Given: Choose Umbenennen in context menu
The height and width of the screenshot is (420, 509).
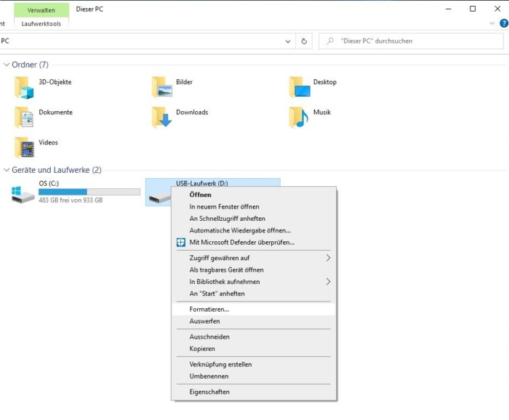Looking at the screenshot, I should pos(253,377).
